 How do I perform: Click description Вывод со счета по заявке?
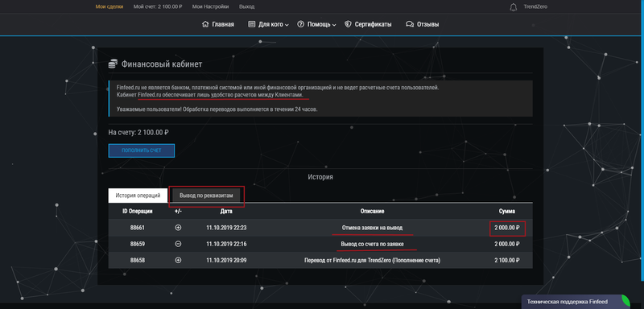click(372, 244)
